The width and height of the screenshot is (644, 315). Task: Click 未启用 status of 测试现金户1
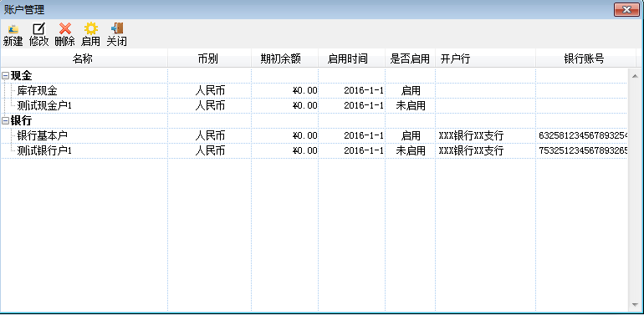coord(411,106)
